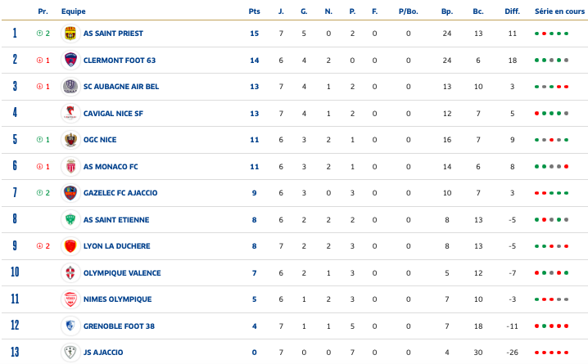Click the Série en cours header
This screenshot has height=364, width=588.
click(554, 11)
